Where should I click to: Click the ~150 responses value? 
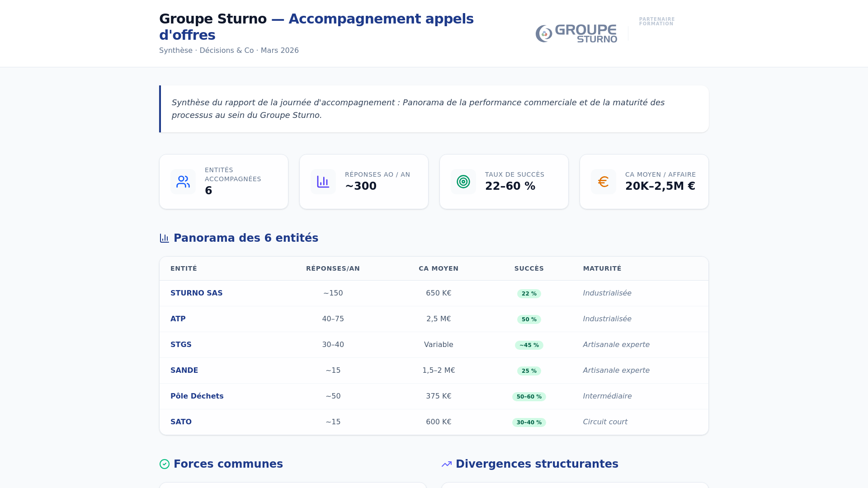point(333,293)
